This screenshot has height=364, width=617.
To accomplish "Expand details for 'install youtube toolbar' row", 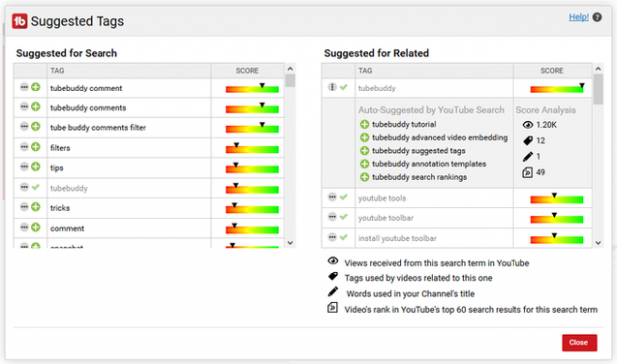I will click(332, 237).
